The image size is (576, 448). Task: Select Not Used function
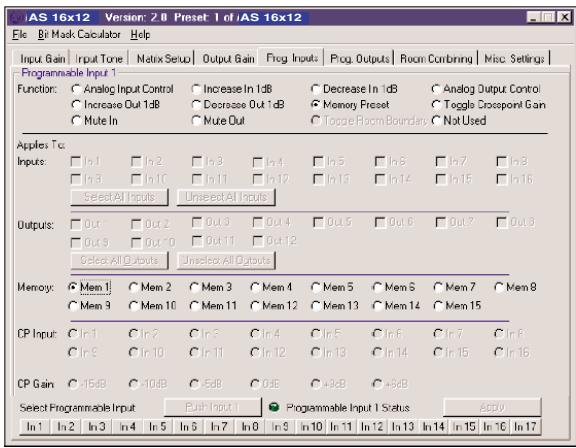(459, 120)
